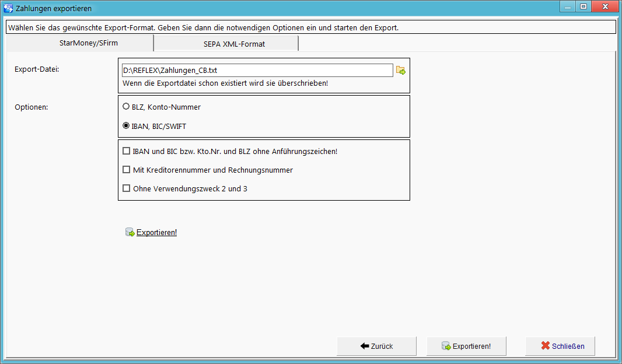Close window with title bar X
Screen dimensions: 622x364
[605, 7]
